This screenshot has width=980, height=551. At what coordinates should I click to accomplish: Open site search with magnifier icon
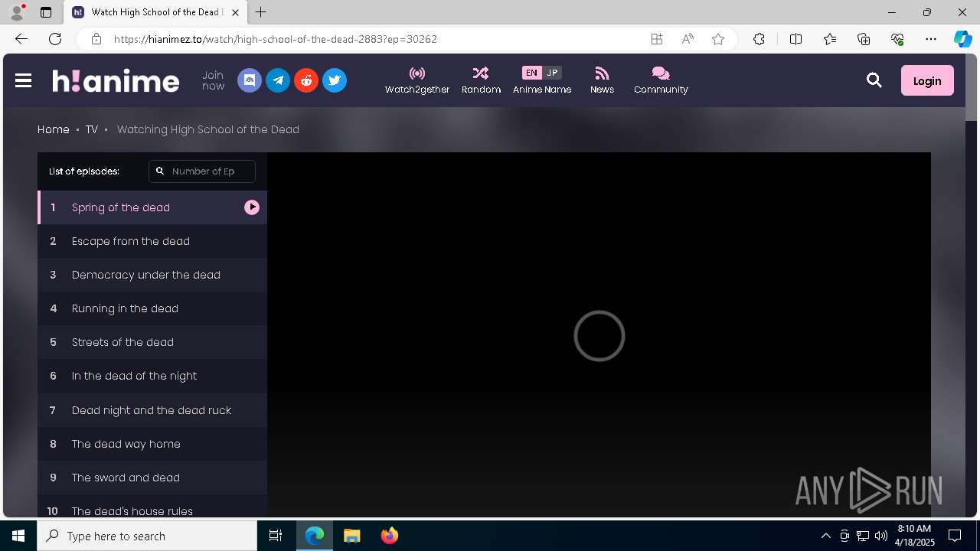874,80
